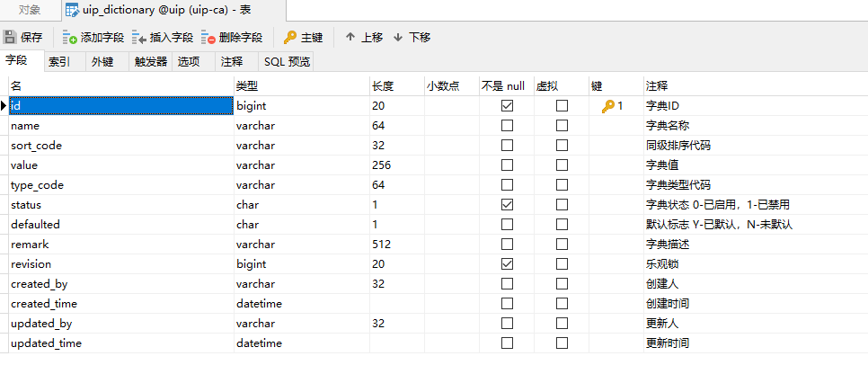Open the SQL 预览 tab
Viewport: 868px width, 374px height.
click(287, 61)
